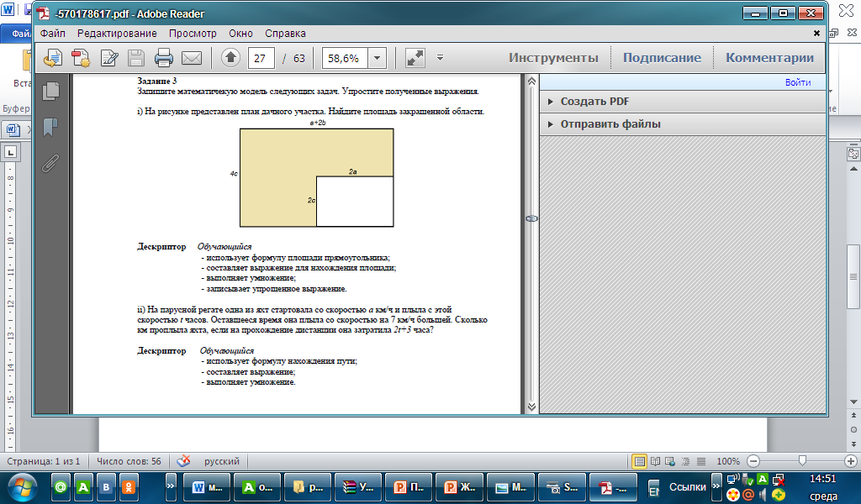
Task: Select Outline view in Word status bar
Action: [686, 461]
